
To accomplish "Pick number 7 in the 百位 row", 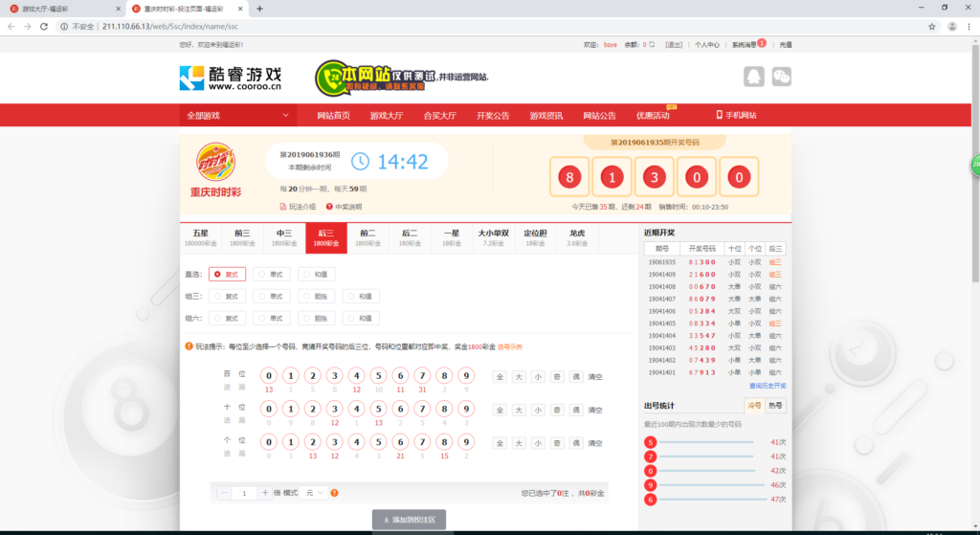I will pyautogui.click(x=422, y=376).
